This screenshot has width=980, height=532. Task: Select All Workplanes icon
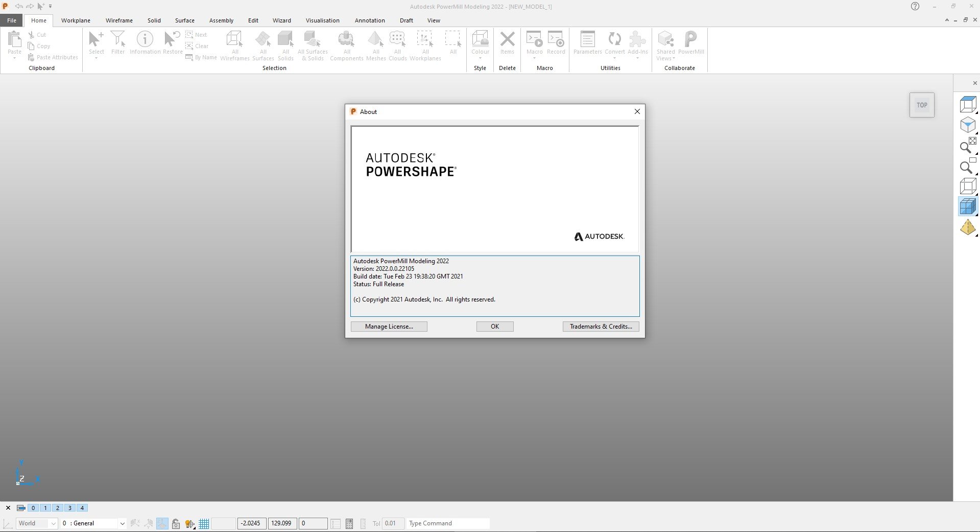(x=425, y=39)
